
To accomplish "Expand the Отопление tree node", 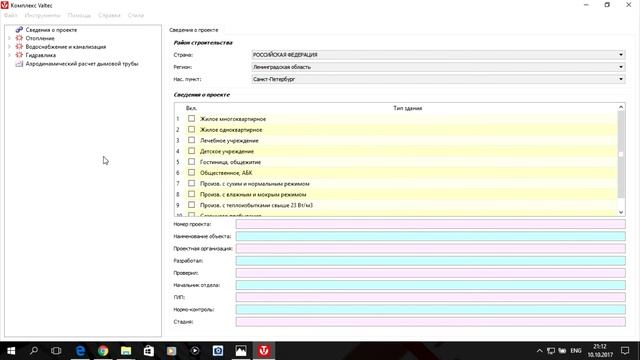I will 9,38.
